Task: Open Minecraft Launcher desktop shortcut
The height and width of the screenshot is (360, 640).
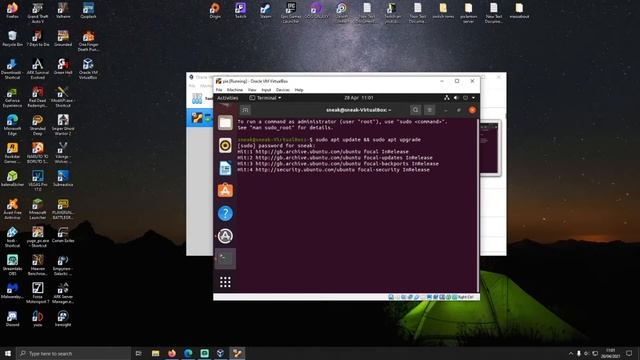Action: point(38,209)
